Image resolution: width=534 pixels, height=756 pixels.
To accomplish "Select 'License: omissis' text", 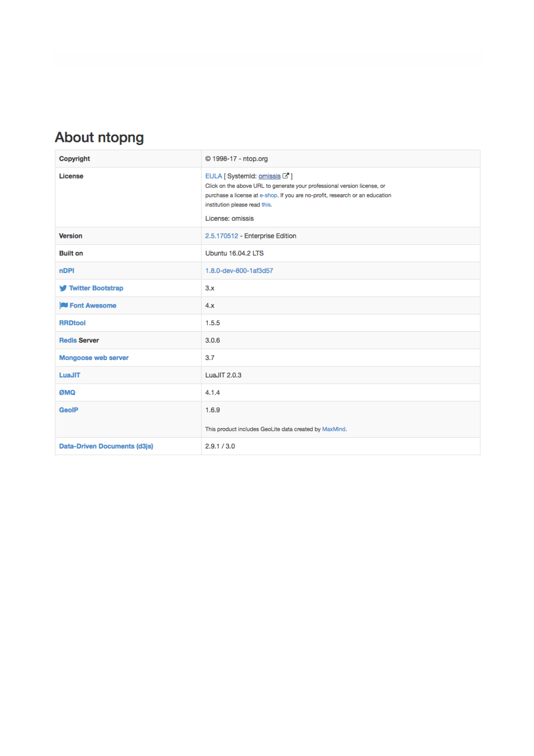I will 229,219.
